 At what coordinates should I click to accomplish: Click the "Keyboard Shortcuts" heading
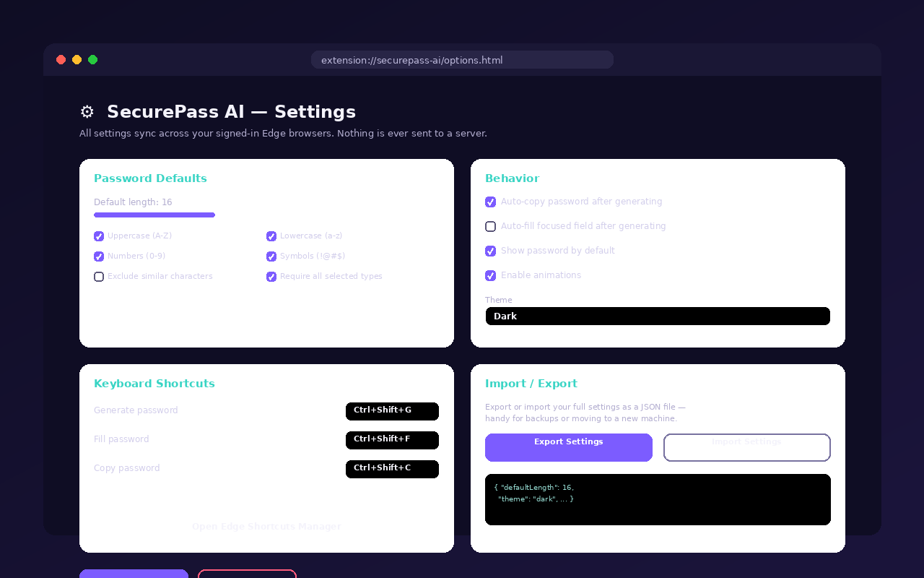click(154, 384)
